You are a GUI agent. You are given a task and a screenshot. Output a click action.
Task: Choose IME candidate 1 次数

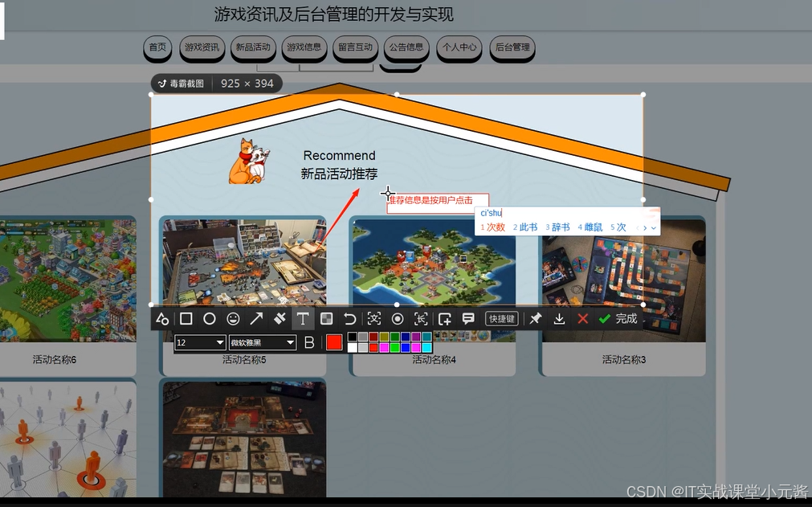click(x=492, y=227)
